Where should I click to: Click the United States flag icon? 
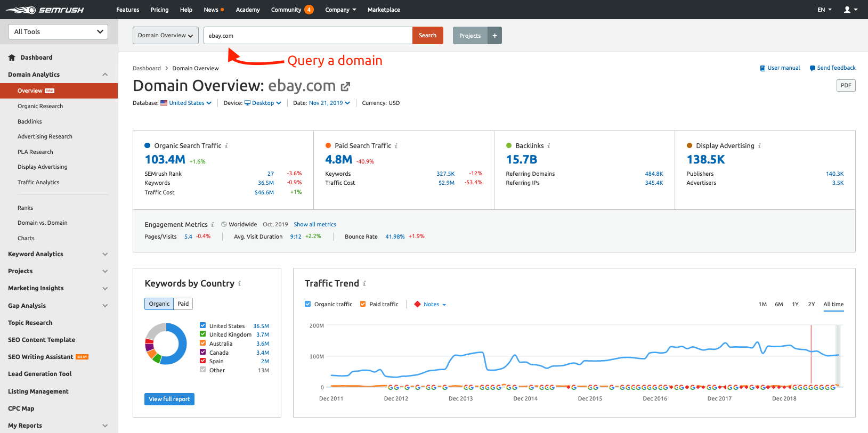(164, 103)
